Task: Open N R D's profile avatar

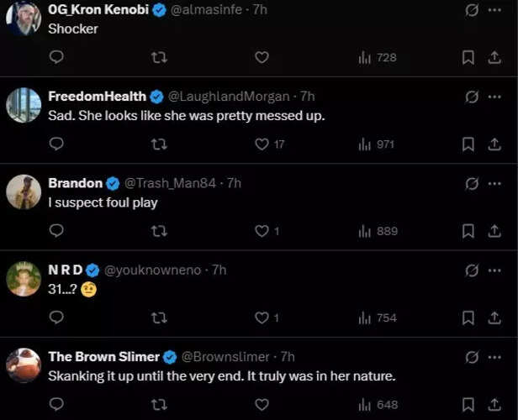Action: tap(24, 278)
